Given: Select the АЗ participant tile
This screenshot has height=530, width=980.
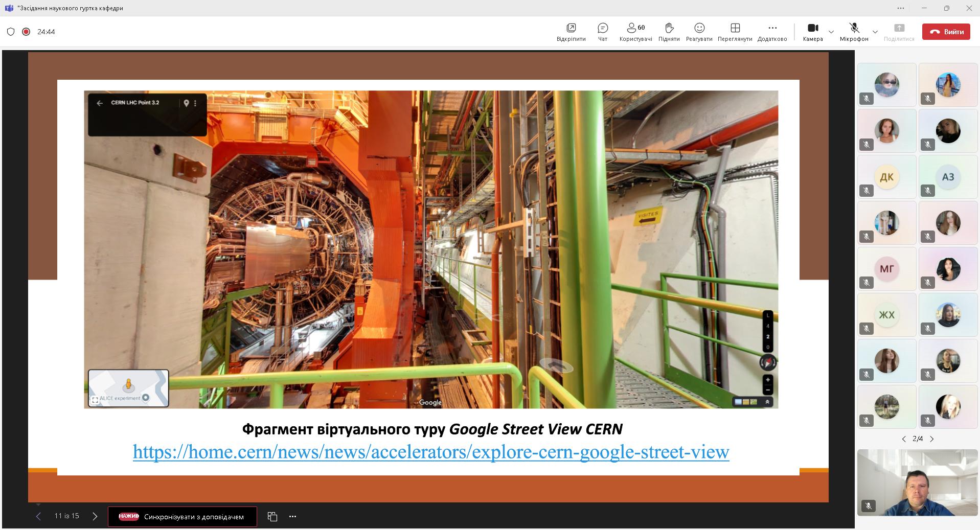Looking at the screenshot, I should click(x=948, y=177).
